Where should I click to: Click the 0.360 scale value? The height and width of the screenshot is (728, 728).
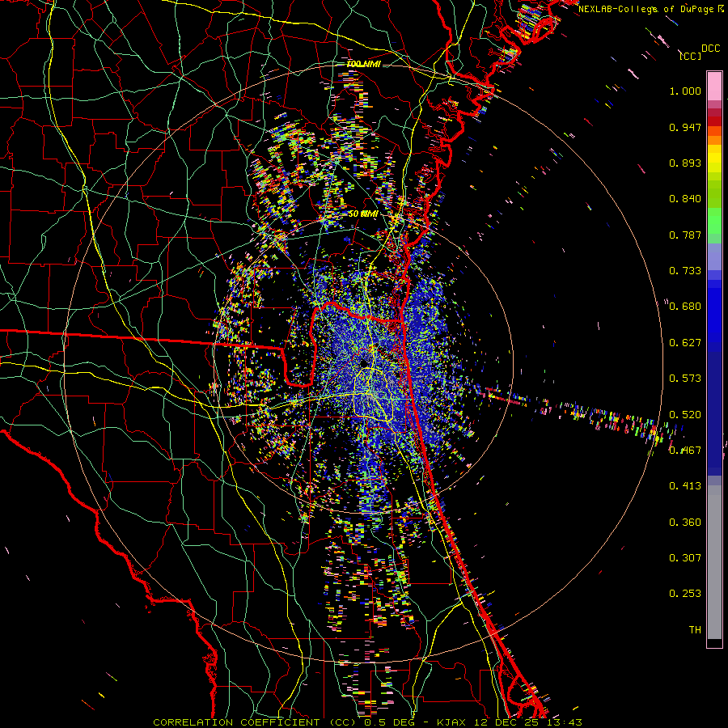[685, 523]
